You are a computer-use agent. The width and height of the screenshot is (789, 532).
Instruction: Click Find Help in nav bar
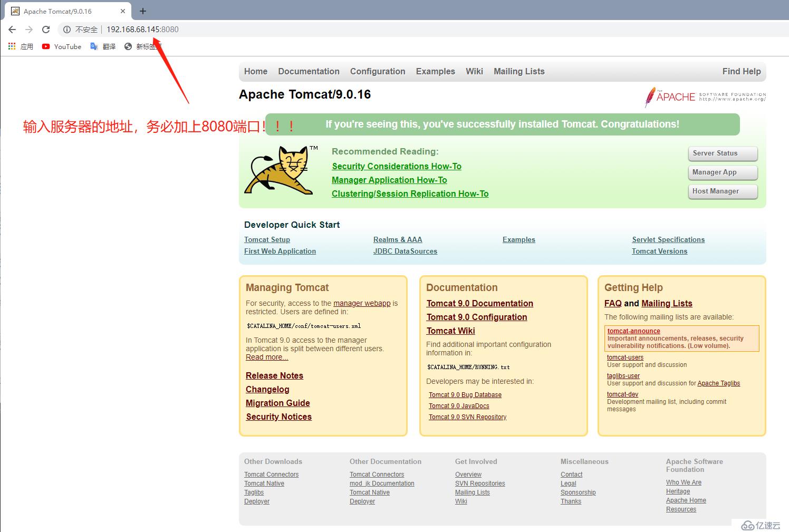click(742, 71)
